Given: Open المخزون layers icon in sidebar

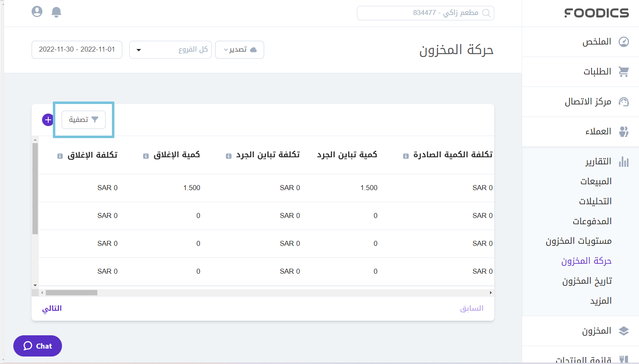Looking at the screenshot, I should [624, 331].
